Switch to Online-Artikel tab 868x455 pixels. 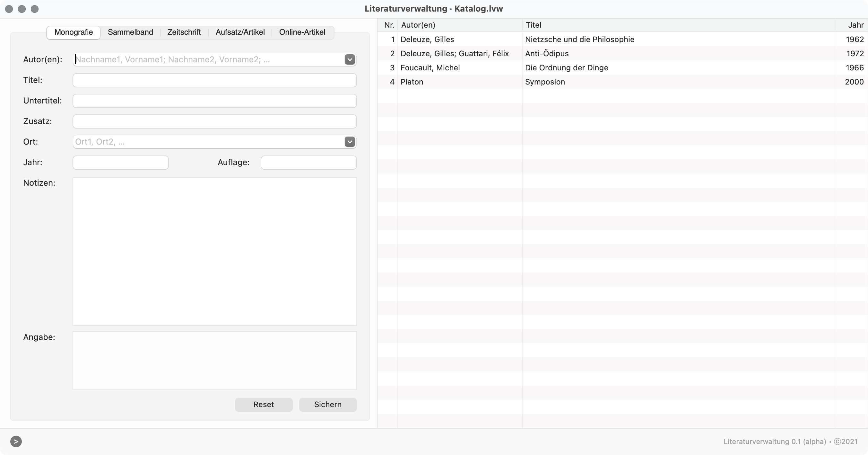(x=302, y=32)
